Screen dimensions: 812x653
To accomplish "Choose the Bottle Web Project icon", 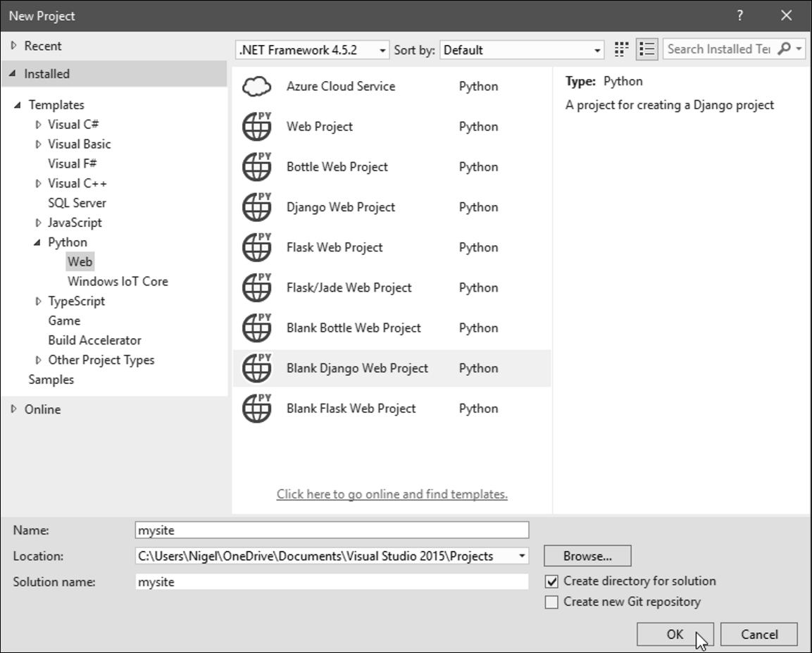I will [x=256, y=167].
